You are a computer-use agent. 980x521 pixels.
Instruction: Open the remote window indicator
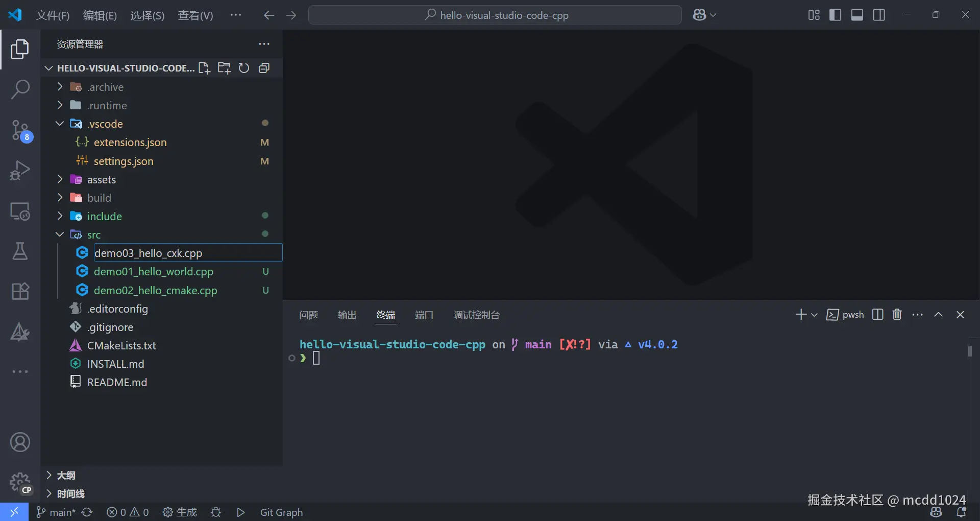14,512
